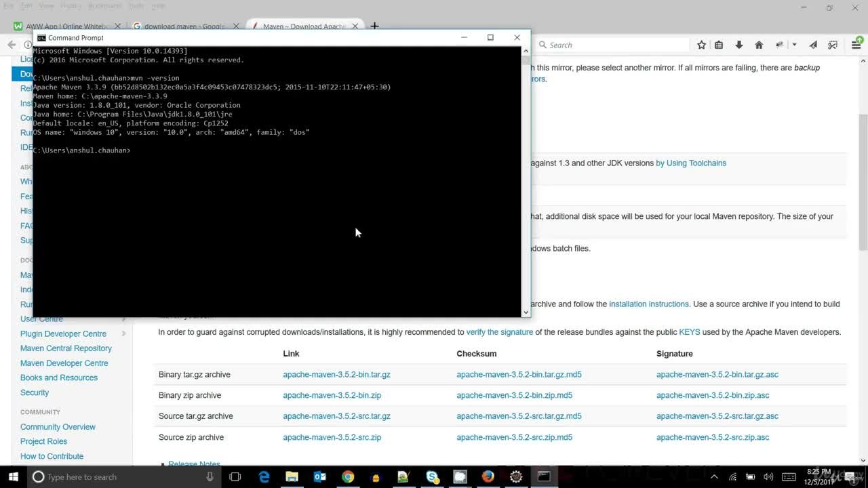Image resolution: width=868 pixels, height=488 pixels.
Task: Expand the Plugin Developer Centre submenu arrow
Action: 123,333
